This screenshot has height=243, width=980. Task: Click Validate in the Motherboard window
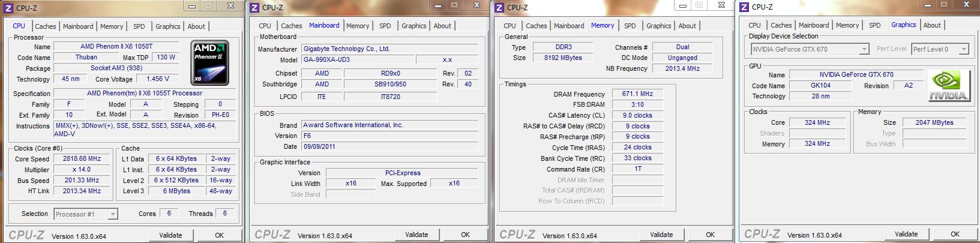(416, 235)
